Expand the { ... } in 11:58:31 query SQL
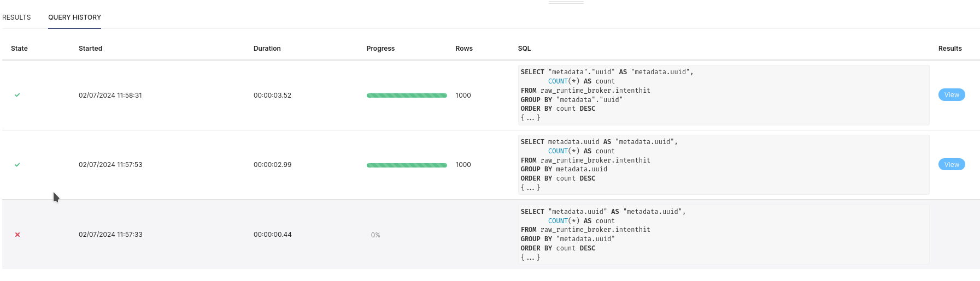The height and width of the screenshot is (281, 980). 530,118
